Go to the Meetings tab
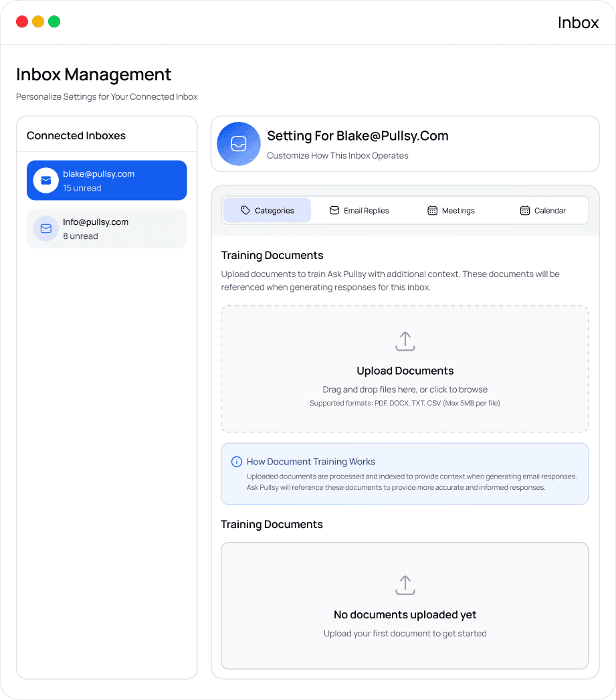The width and height of the screenshot is (616, 700). pyautogui.click(x=451, y=210)
